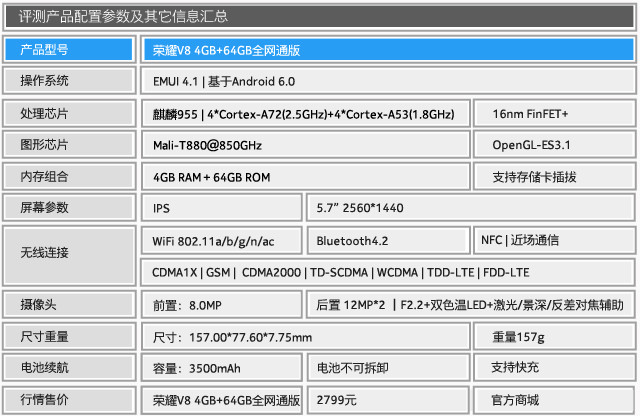The width and height of the screenshot is (640, 416).
Task: Click the 4GB RAM + 64GB ROM cell
Action: pyautogui.click(x=305, y=176)
